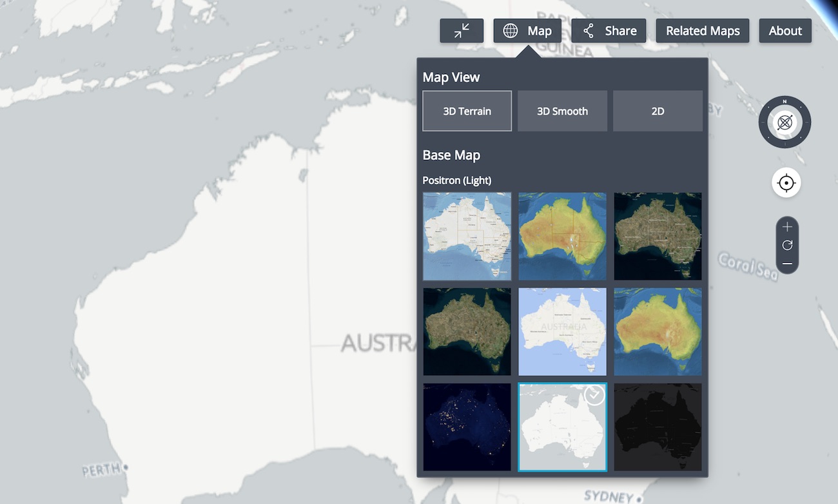
Task: Enable the 2D map view
Action: click(658, 111)
